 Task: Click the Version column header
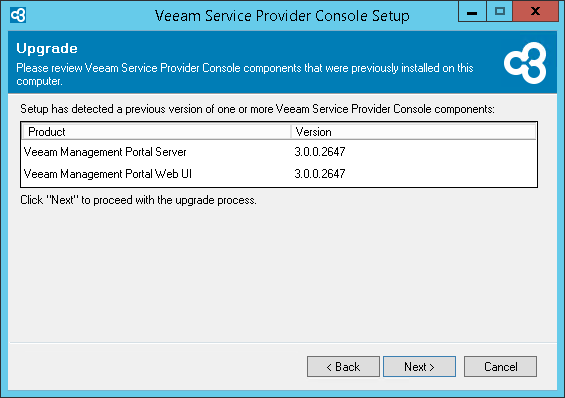413,132
